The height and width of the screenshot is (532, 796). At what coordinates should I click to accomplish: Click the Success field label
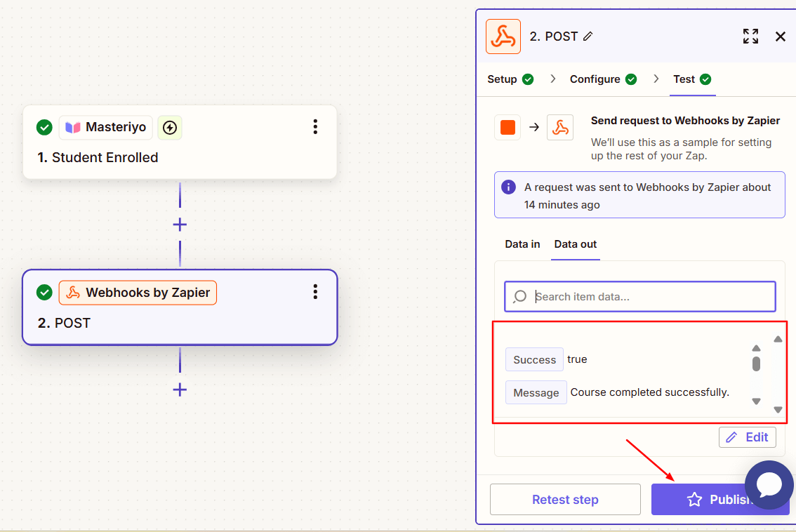[x=535, y=359]
